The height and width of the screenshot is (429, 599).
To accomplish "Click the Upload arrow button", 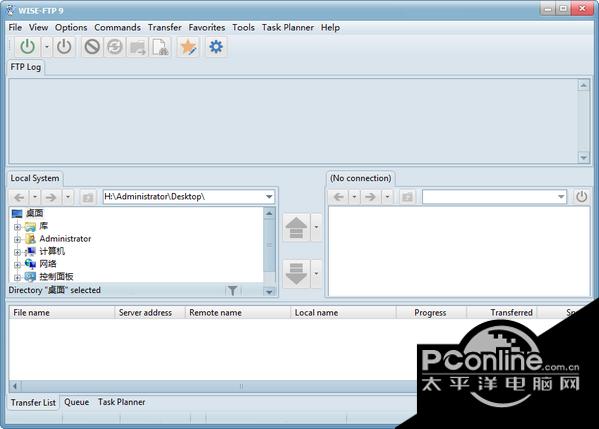I will (296, 228).
